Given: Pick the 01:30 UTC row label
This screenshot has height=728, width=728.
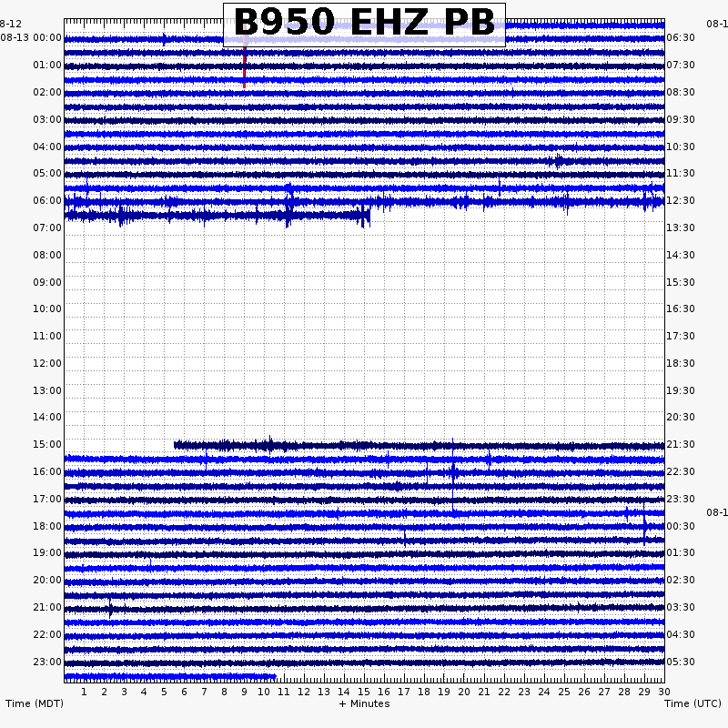Looking at the screenshot, I should click(681, 553).
